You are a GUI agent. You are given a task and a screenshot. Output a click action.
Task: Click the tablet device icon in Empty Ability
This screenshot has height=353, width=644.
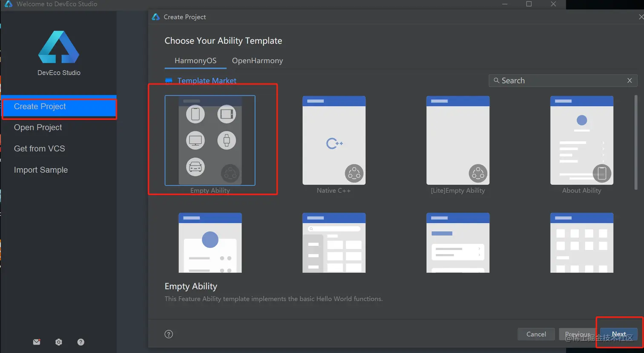227,114
